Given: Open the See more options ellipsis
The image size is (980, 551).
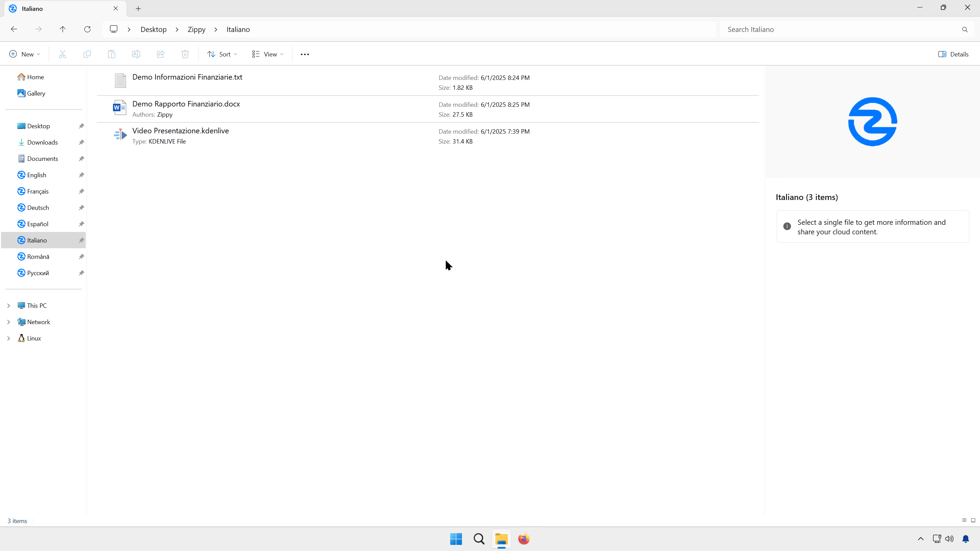Looking at the screenshot, I should point(305,54).
